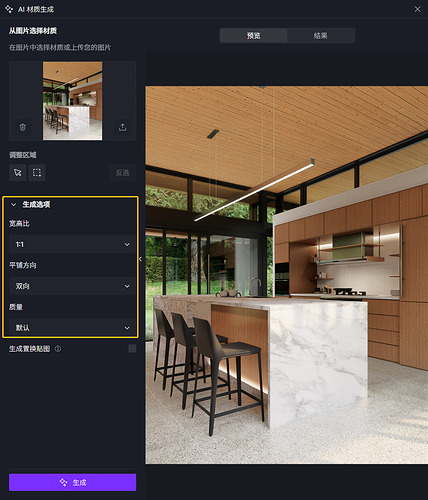The height and width of the screenshot is (500, 428).
Task: Switch to the 预览 tab
Action: (x=253, y=36)
